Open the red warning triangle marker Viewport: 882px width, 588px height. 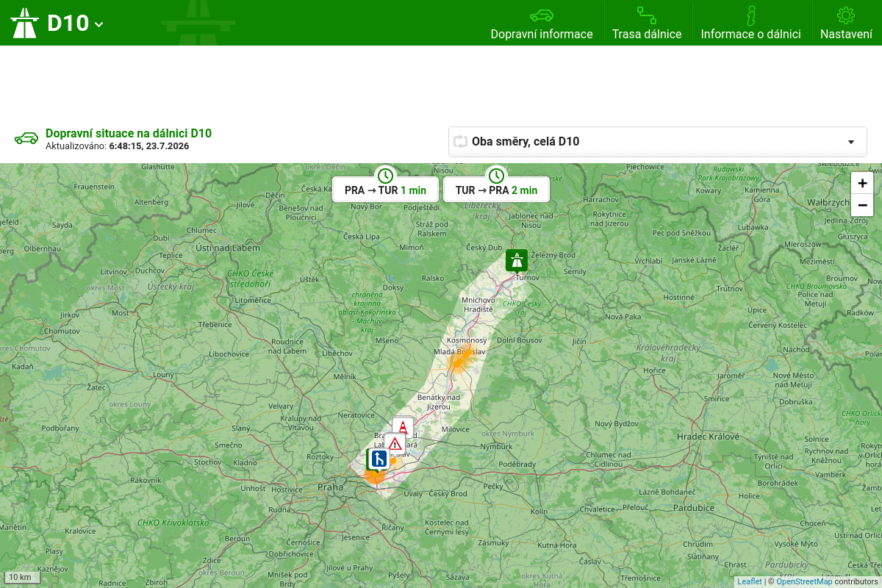pos(395,444)
